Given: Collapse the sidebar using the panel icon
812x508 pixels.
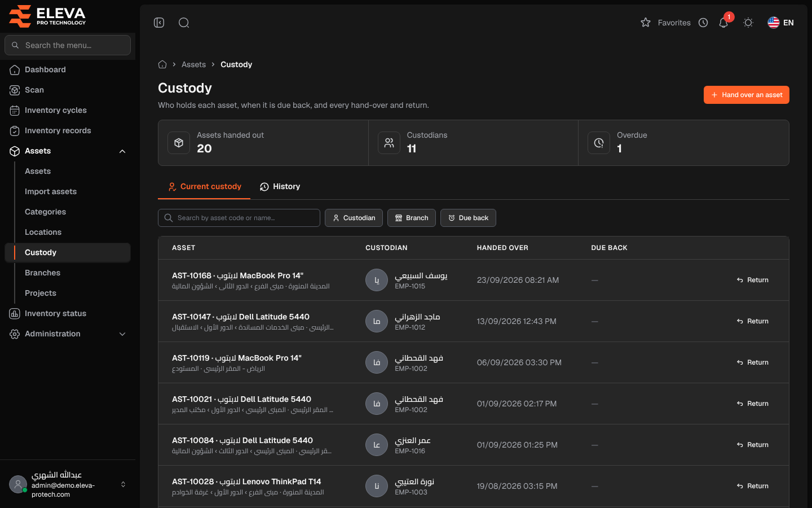Looking at the screenshot, I should [159, 23].
